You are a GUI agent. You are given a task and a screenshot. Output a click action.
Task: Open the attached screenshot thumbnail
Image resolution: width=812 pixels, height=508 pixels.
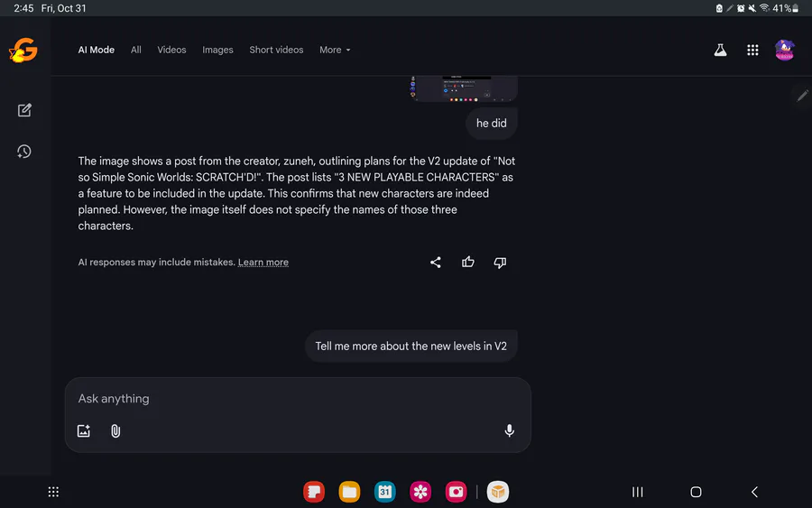click(x=464, y=88)
